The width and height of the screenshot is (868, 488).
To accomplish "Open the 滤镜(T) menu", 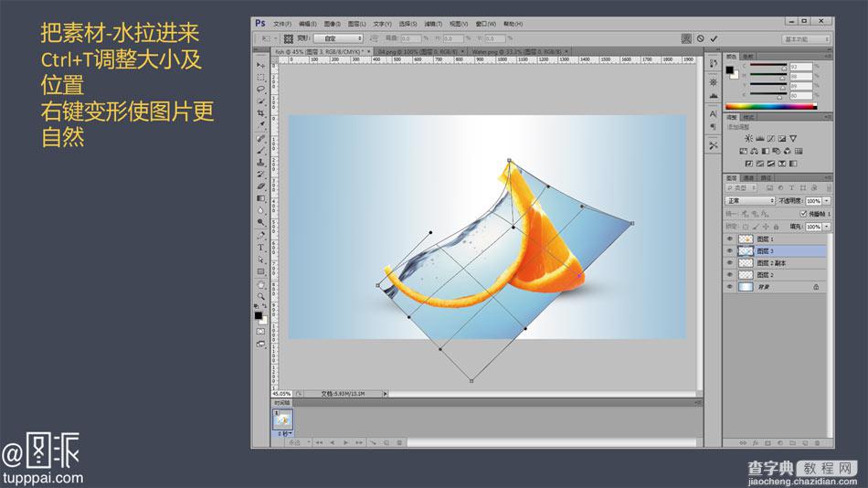I will (x=433, y=24).
